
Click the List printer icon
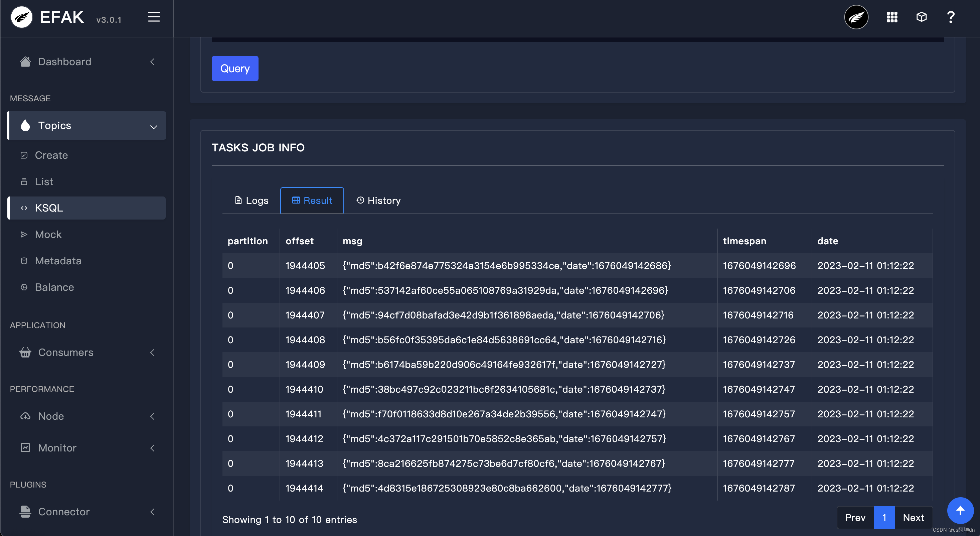pos(24,181)
